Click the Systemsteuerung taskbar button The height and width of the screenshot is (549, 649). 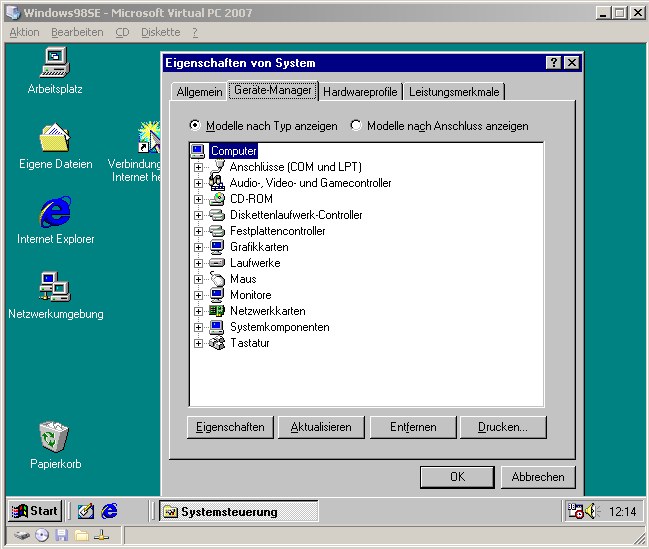(239, 511)
